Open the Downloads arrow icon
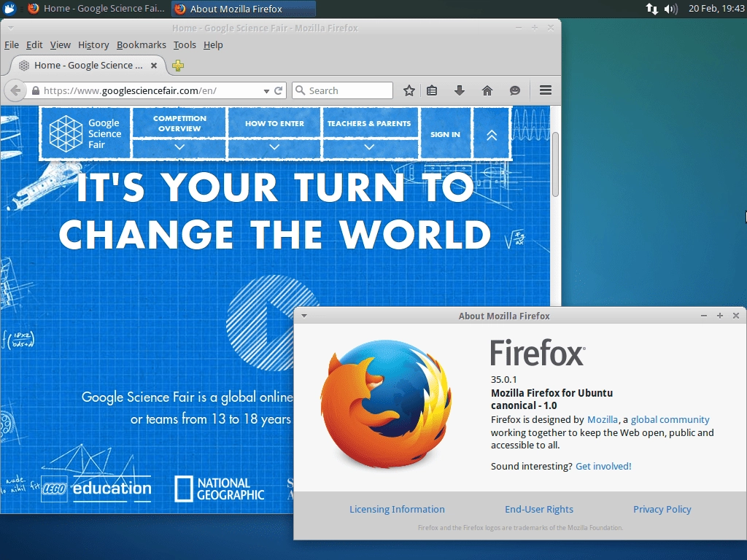 [x=460, y=90]
